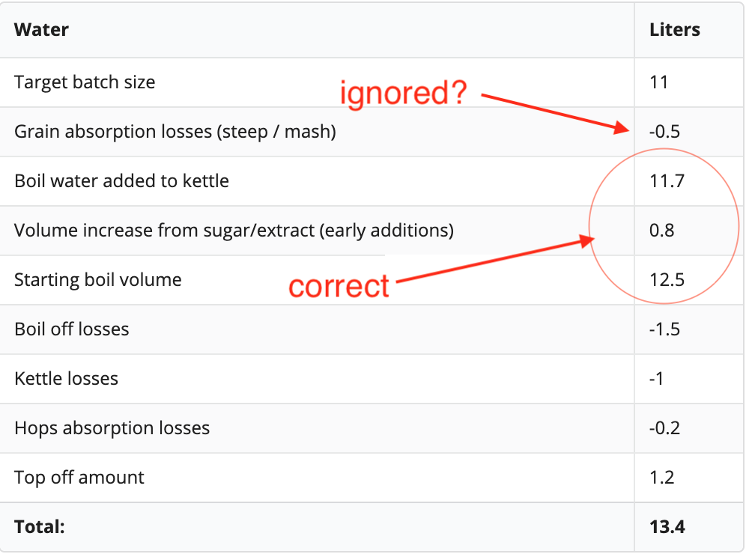Click the Top off amount value 1.2
Screen dimensions: 752x560
click(x=661, y=478)
